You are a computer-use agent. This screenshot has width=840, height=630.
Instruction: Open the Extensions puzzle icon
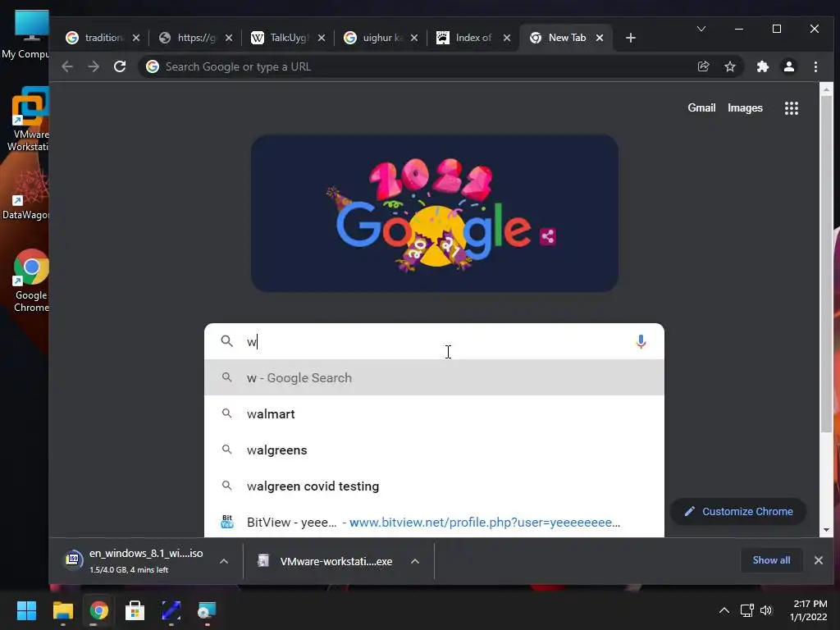762,66
